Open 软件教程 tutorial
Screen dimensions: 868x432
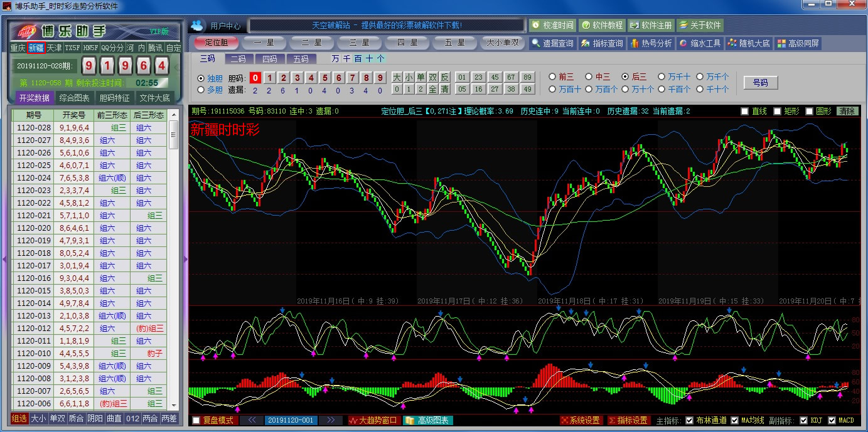tap(602, 25)
